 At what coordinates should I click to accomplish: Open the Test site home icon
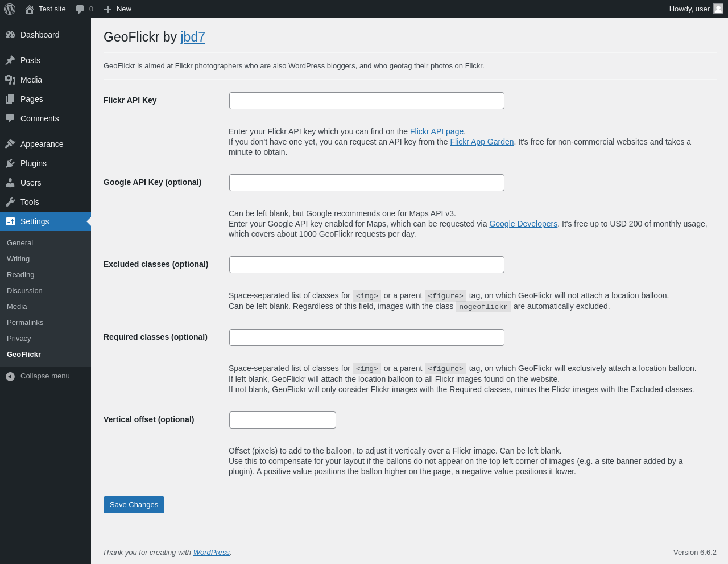(x=30, y=9)
